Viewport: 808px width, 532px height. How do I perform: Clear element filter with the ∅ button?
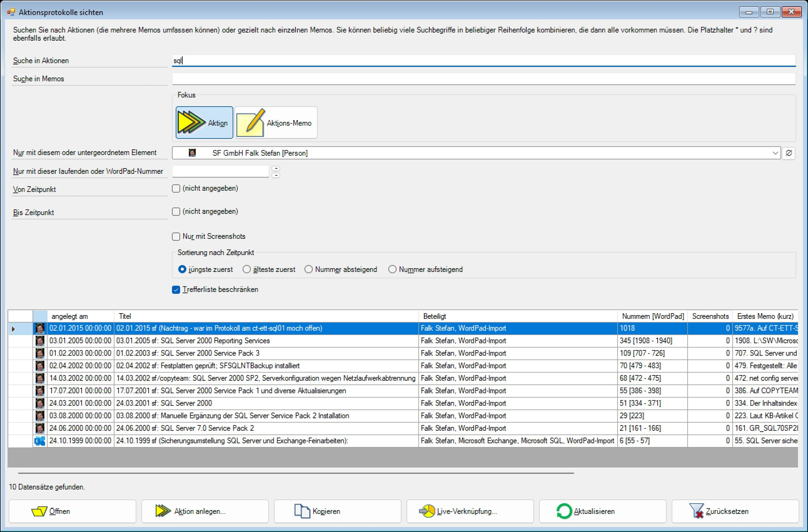point(789,153)
